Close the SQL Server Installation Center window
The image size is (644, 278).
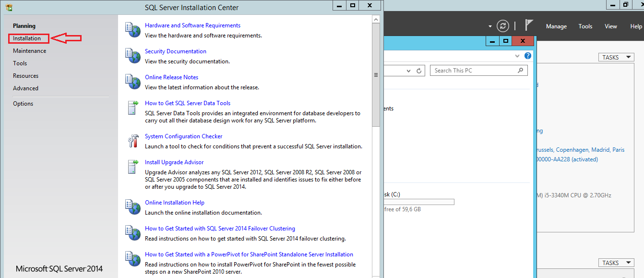[x=370, y=5]
